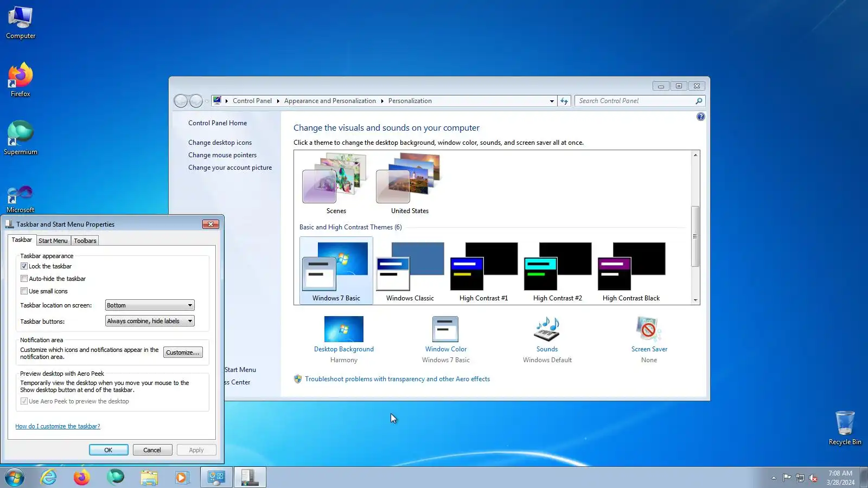The image size is (868, 488).
Task: Click the Personalization breadcrumb
Action: click(410, 101)
